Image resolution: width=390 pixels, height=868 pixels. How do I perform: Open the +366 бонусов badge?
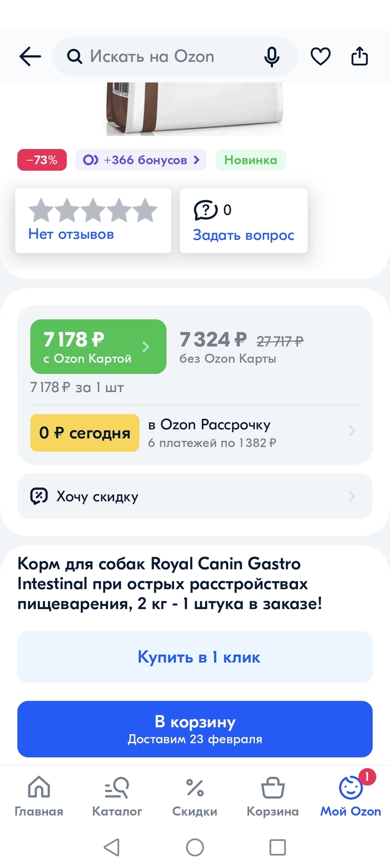tap(141, 160)
